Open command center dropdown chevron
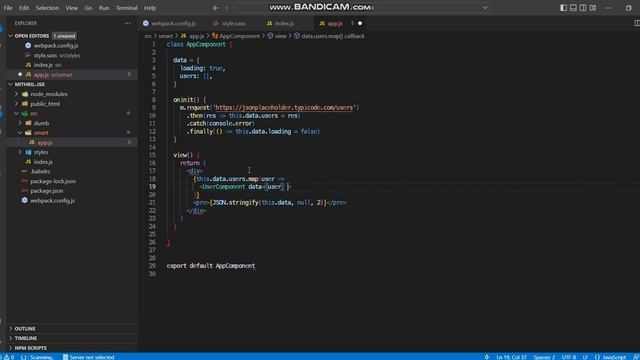 click(x=485, y=7)
